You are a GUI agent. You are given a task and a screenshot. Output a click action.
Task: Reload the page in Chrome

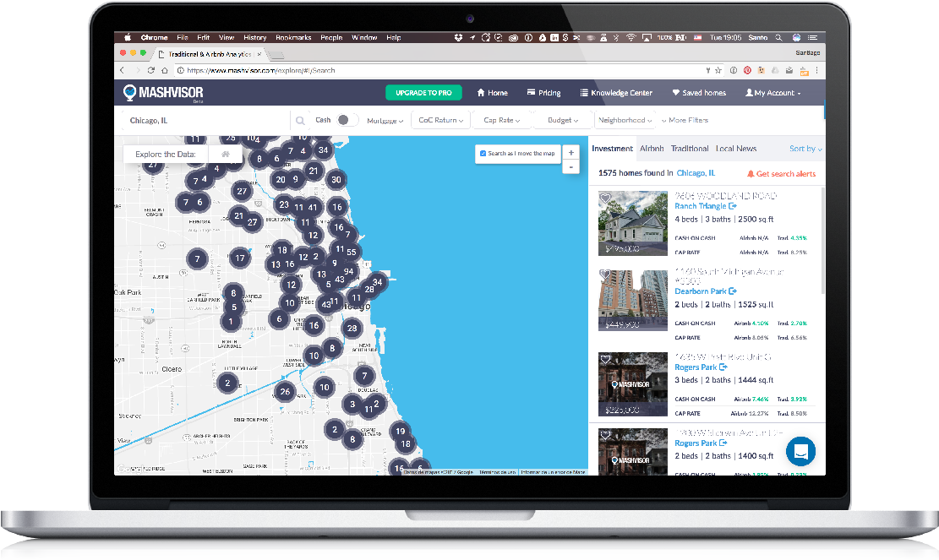[x=151, y=71]
